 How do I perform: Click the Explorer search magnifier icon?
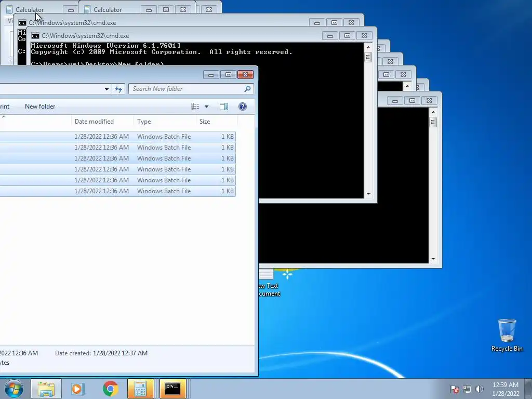[x=247, y=89]
